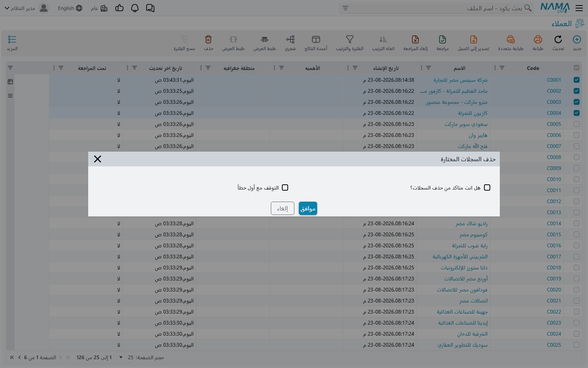Open Code column filter menu
Image resolution: width=588 pixels, height=368 pixels.
502,68
